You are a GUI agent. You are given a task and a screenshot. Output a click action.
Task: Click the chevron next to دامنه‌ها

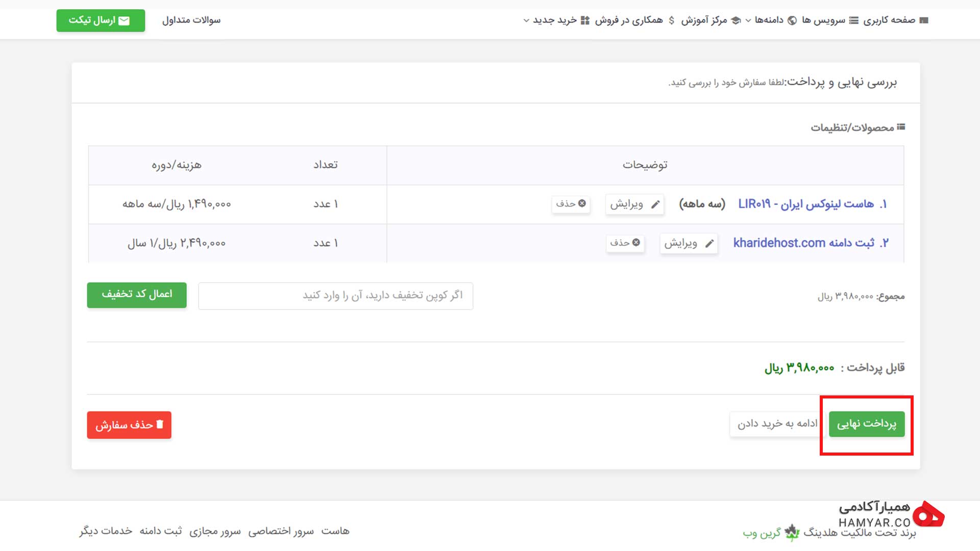point(748,20)
